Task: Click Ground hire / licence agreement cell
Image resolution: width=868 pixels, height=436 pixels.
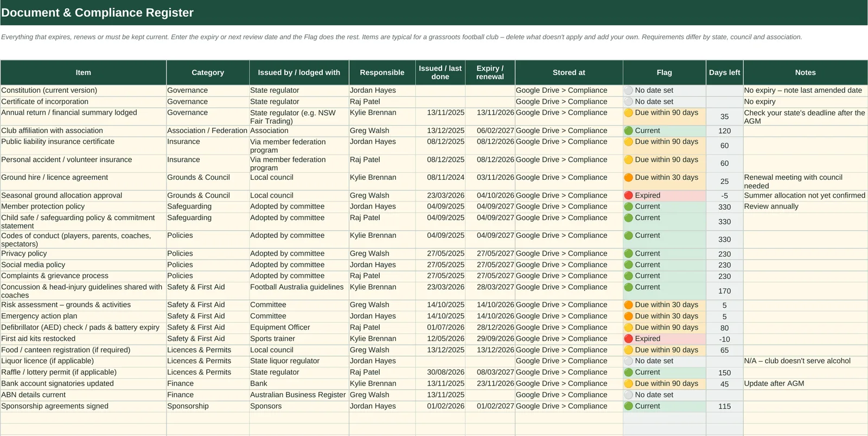Action: [83, 181]
